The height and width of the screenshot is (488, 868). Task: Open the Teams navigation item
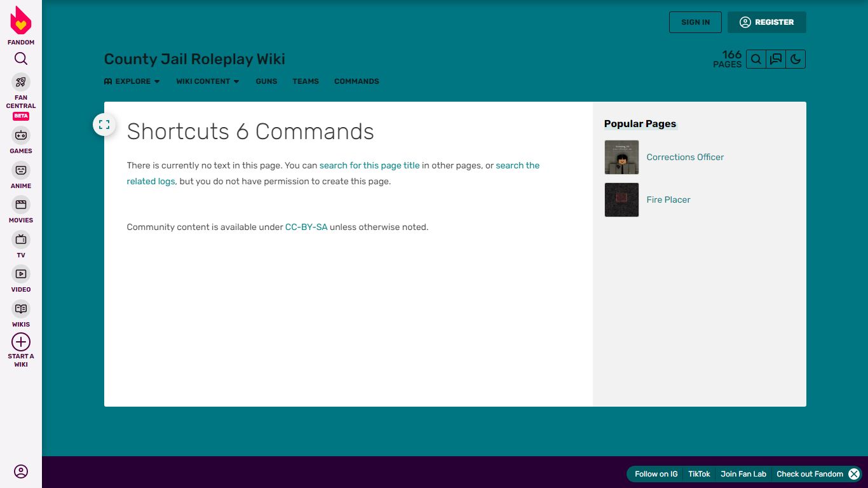coord(306,81)
